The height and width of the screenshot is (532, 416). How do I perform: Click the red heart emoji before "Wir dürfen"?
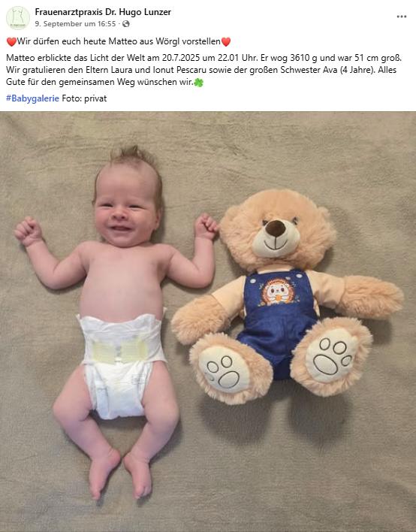coord(11,42)
